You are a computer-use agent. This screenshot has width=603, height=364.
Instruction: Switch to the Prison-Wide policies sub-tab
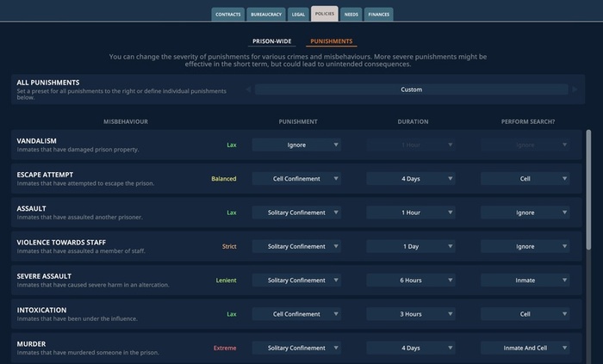click(x=271, y=41)
